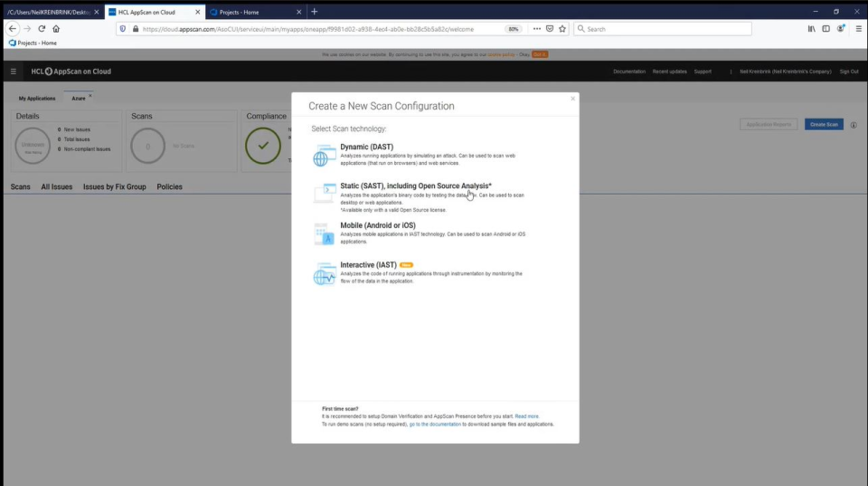
Task: Open Projects - Home bookmark
Action: point(33,43)
